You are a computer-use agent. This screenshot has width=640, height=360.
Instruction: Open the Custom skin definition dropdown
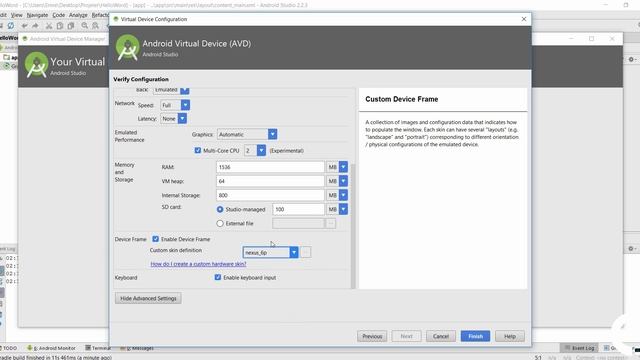click(x=293, y=253)
